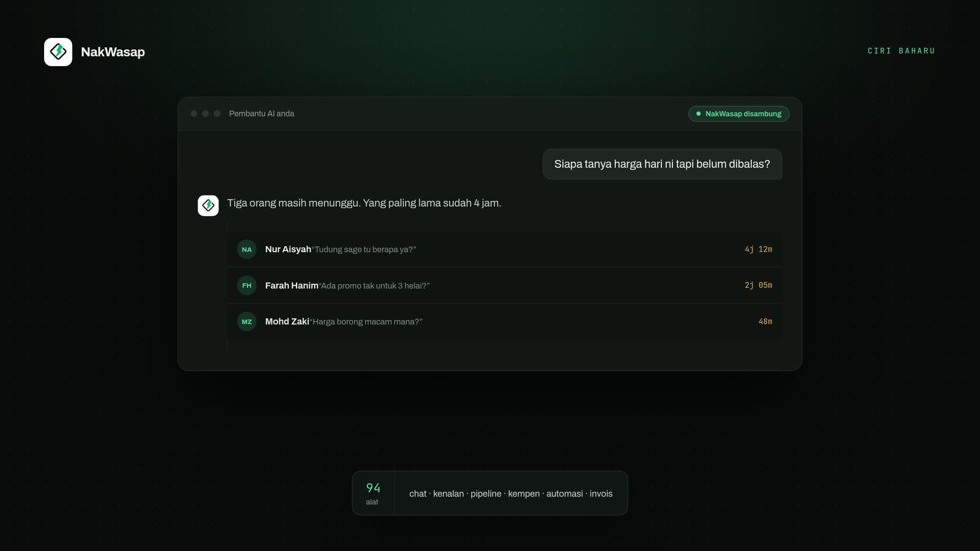This screenshot has width=980, height=551.
Task: Click the 4j 12m waiting time
Action: [x=758, y=249]
